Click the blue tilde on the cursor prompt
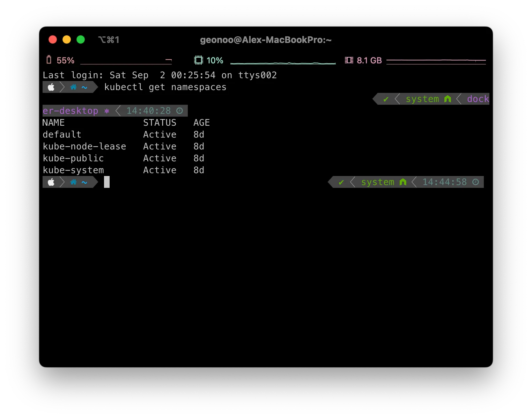The image size is (532, 419). (x=84, y=182)
